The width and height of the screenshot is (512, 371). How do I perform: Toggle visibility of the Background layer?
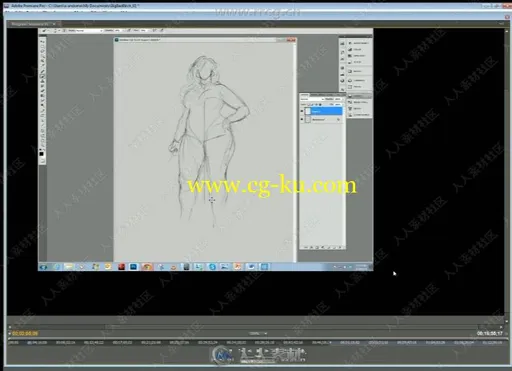tap(302, 119)
